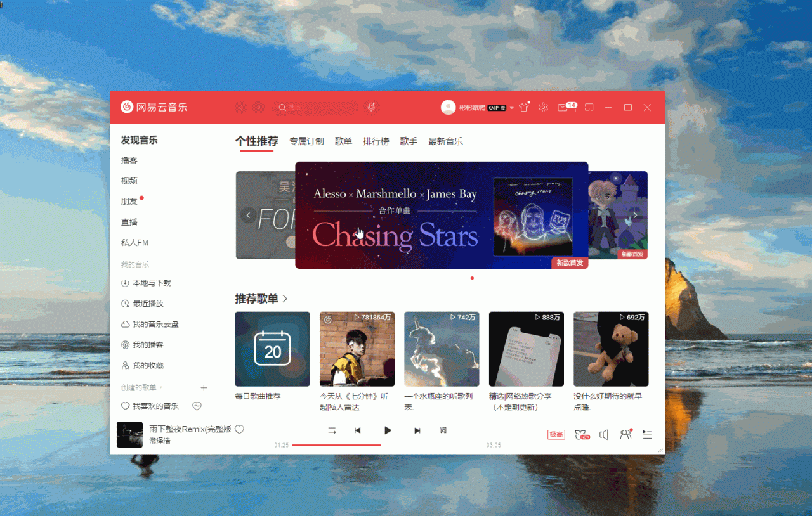The image size is (812, 516).
Task: Open the sound effects icon with NEW badge
Action: tap(581, 434)
